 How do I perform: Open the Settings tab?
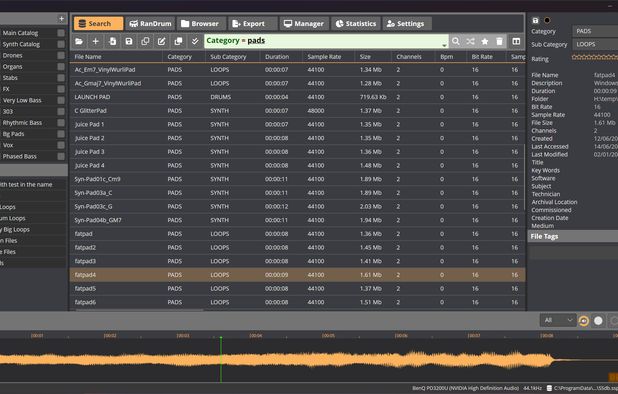[407, 24]
